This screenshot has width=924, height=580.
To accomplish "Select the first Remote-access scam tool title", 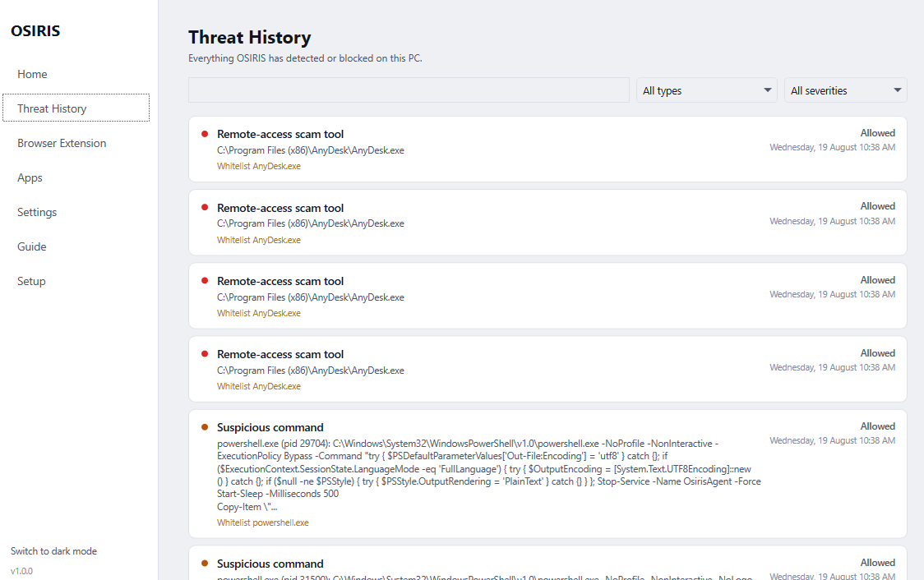I will [280, 134].
